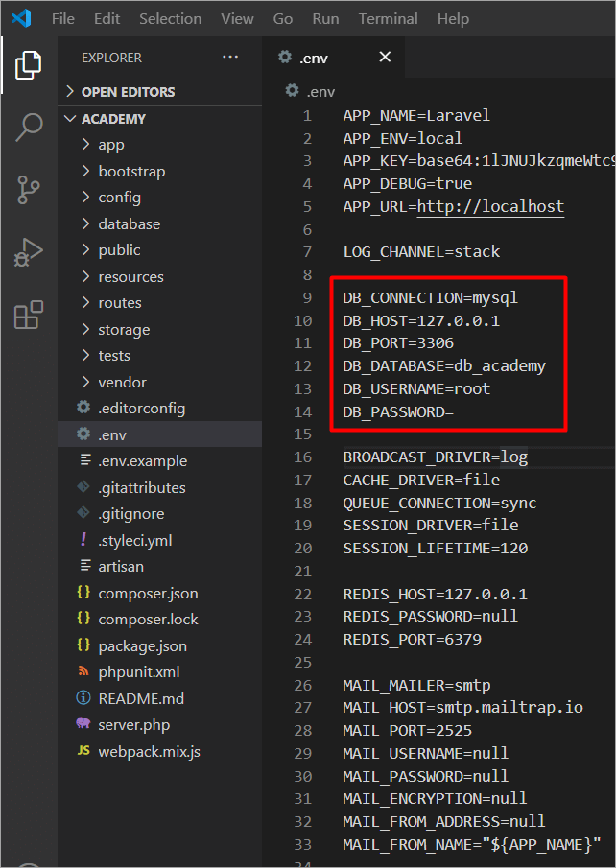Click elephant icon beside server.php
Viewport: 616px width, 868px height.
83,724
